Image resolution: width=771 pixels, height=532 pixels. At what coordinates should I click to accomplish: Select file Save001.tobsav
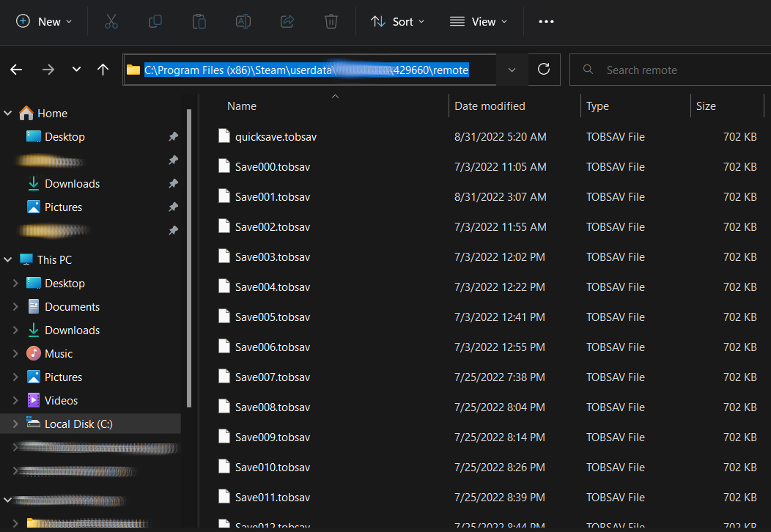pyautogui.click(x=273, y=196)
